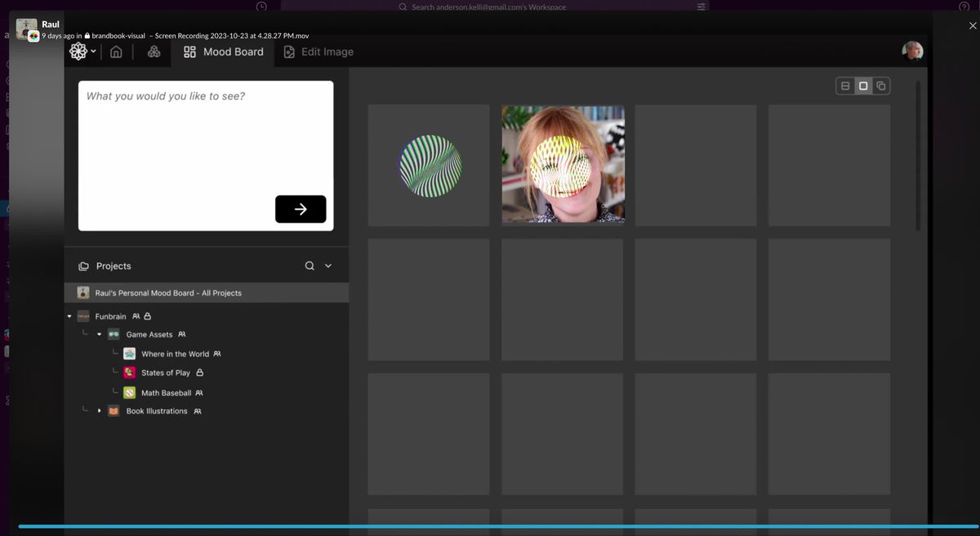Click the Where in the World thumbnail icon
980x536 pixels.
[x=129, y=354]
